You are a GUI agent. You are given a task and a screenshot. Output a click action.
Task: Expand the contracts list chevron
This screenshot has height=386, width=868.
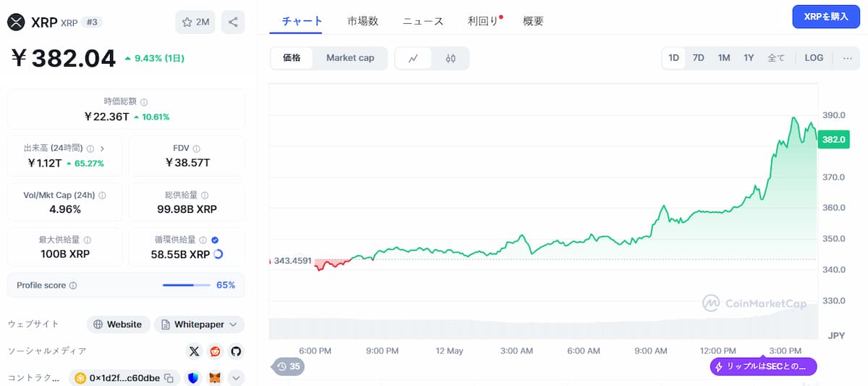pos(236,378)
